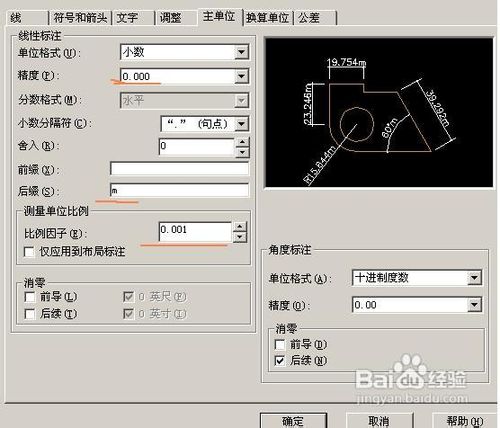Open the angular 精度 dropdown showing 0.00
500x428 pixels.
tap(474, 305)
